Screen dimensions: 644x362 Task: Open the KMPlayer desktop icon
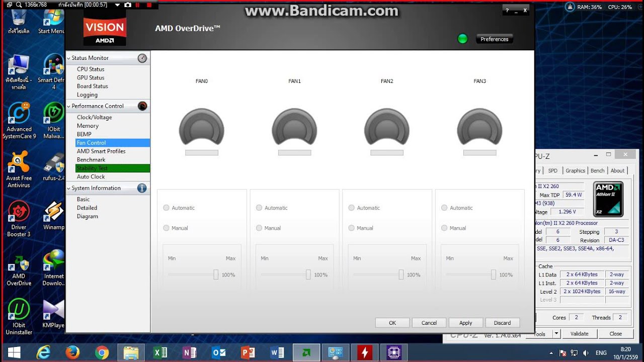click(54, 313)
